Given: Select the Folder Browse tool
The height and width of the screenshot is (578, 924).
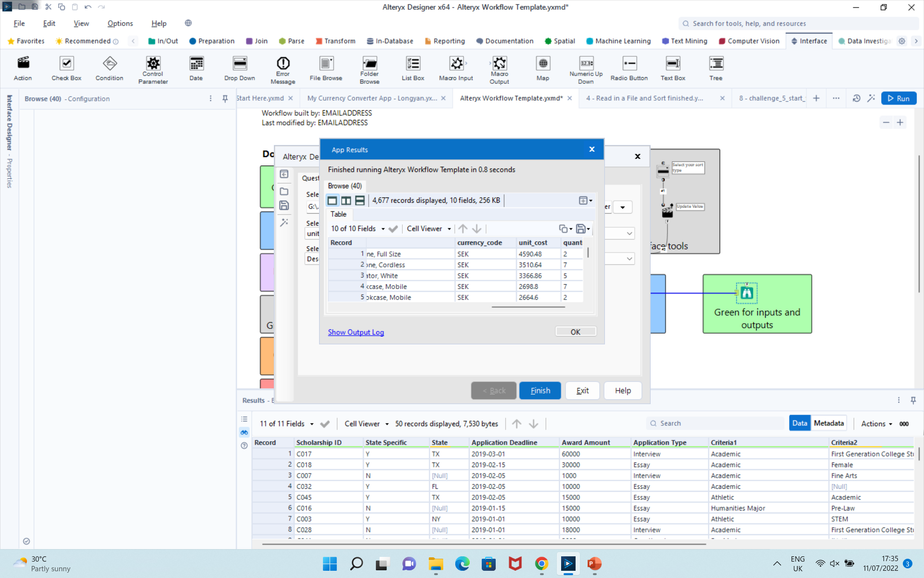Looking at the screenshot, I should click(x=370, y=70).
